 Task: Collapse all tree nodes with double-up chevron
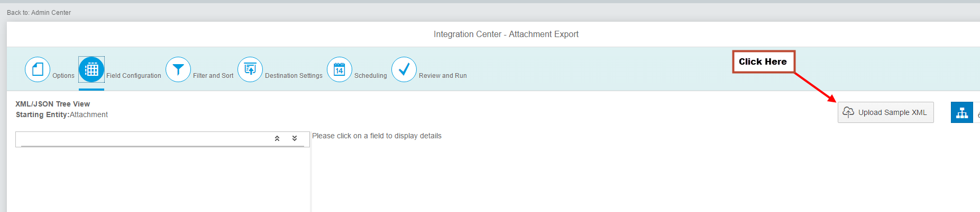tap(277, 138)
